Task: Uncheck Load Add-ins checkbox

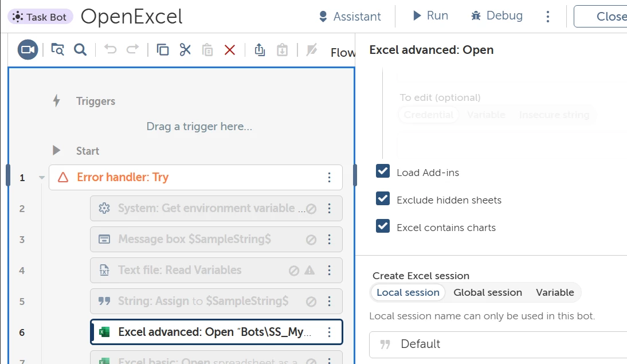Action: click(383, 171)
